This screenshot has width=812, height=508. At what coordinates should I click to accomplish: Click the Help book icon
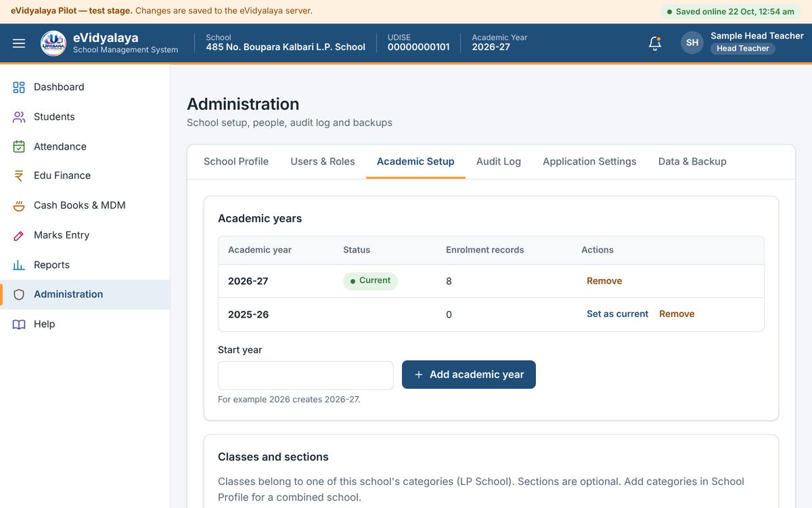click(19, 324)
